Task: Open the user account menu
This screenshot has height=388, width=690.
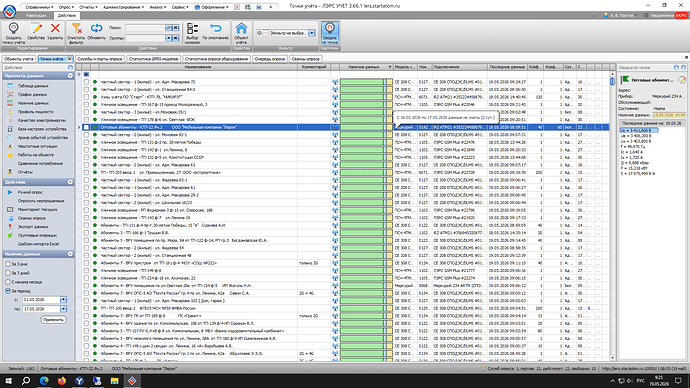Action: pyautogui.click(x=620, y=15)
